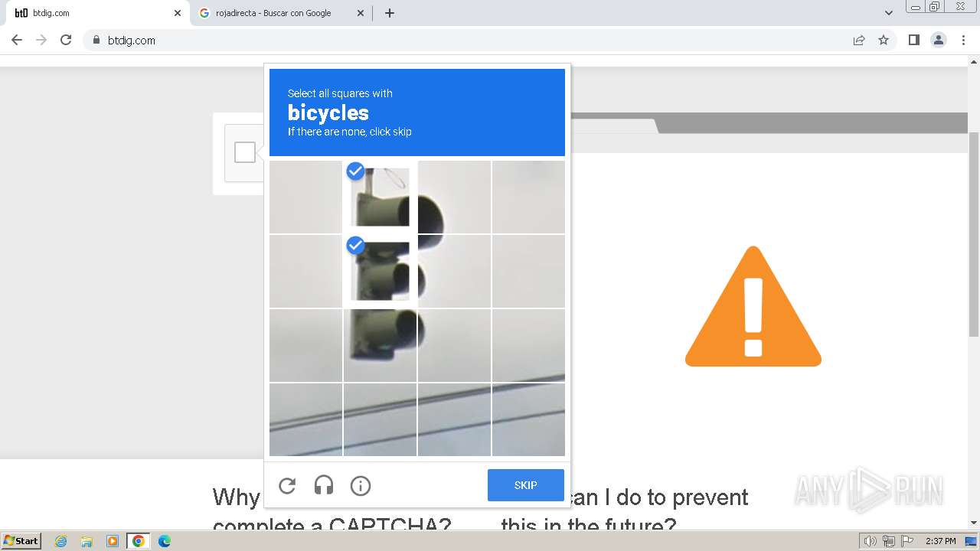Get an audio challenge via headphones icon
The height and width of the screenshot is (551, 980).
coord(324,485)
